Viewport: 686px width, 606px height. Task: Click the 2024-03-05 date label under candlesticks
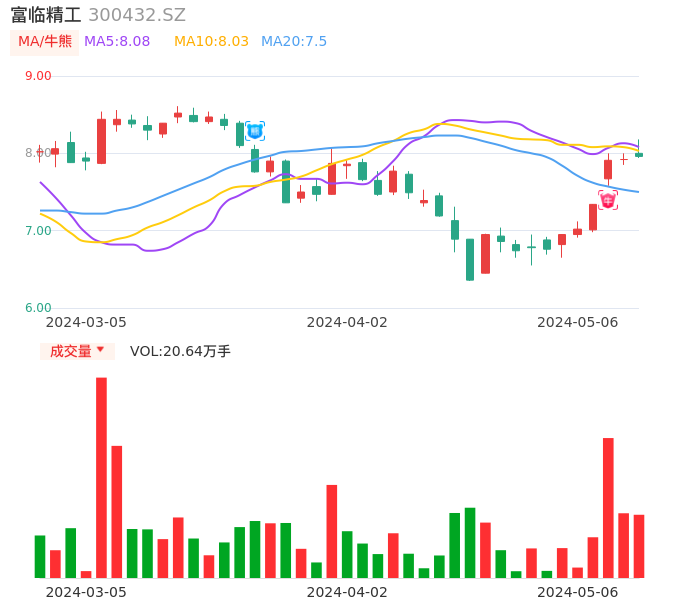pos(87,322)
